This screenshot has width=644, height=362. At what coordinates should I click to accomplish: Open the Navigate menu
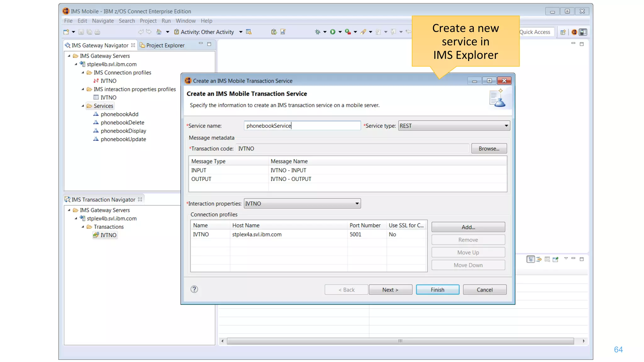(103, 21)
